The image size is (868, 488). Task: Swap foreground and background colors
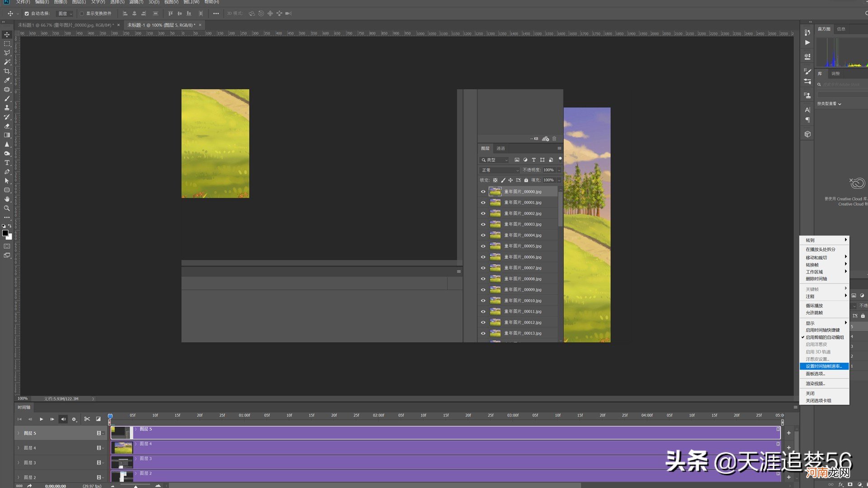[x=10, y=226]
